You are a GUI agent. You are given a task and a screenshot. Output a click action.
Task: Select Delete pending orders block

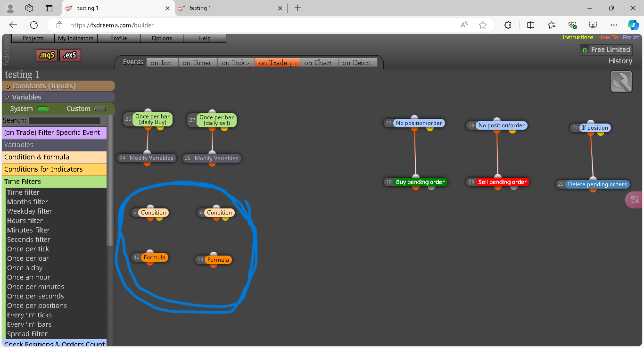tap(597, 184)
